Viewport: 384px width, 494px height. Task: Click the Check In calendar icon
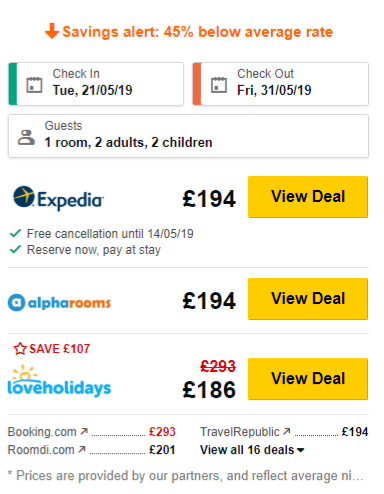pos(34,85)
